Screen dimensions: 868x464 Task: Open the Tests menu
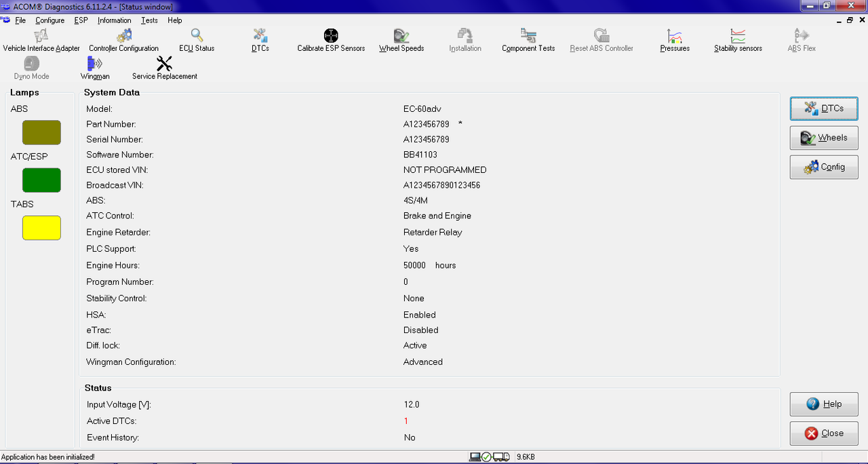tap(150, 20)
